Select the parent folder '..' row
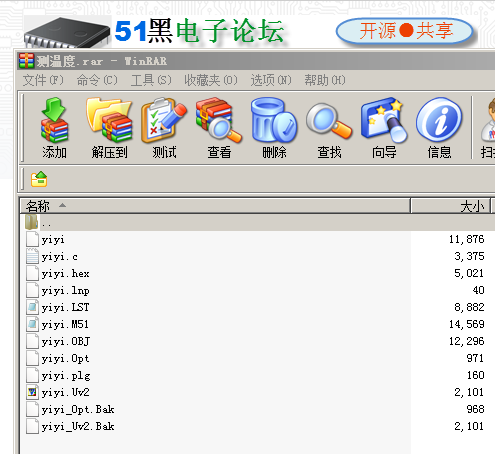Viewport: 495px width, 454px height. tap(257, 222)
